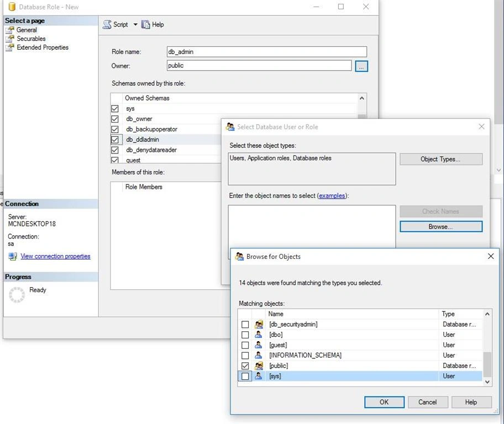Click OK in Browse for Objects
Screen dimensions: 504x424
pos(384,402)
